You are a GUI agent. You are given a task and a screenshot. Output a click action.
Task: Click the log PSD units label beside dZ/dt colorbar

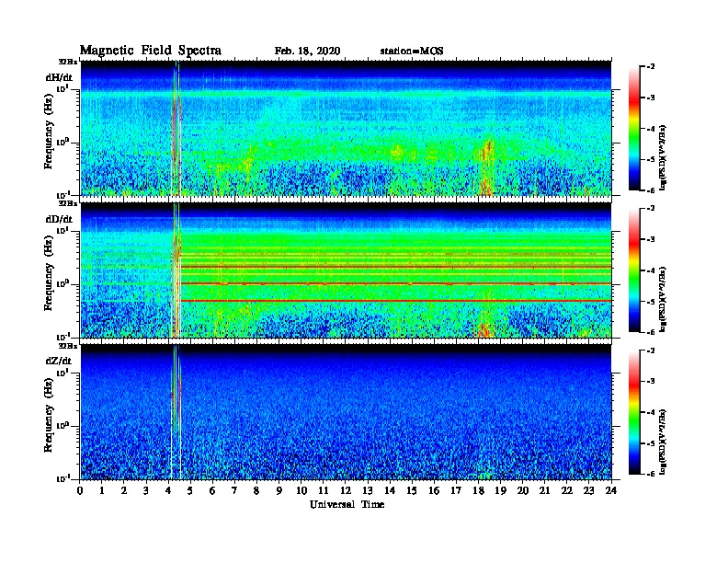click(x=663, y=442)
